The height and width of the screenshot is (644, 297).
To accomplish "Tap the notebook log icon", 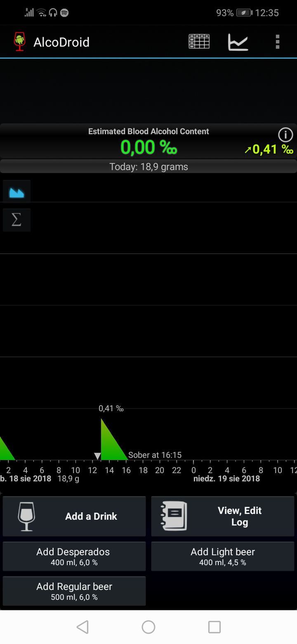I will (174, 516).
